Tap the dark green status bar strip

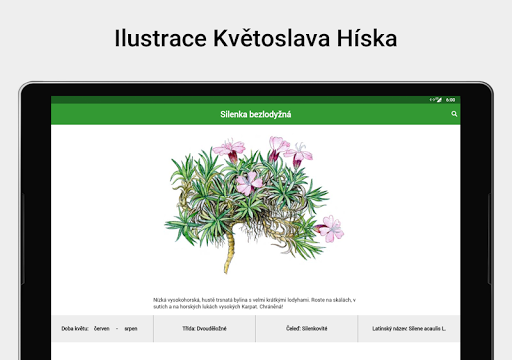pyautogui.click(x=256, y=100)
